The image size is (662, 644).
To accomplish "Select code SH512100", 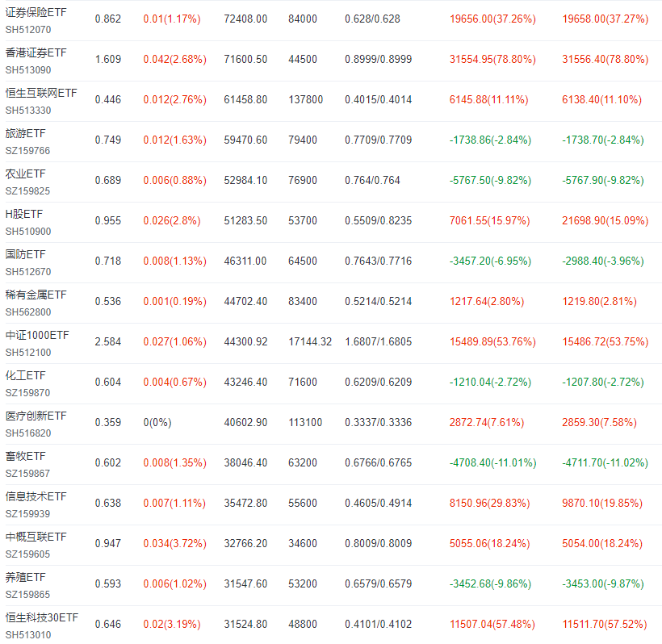I will tap(28, 353).
